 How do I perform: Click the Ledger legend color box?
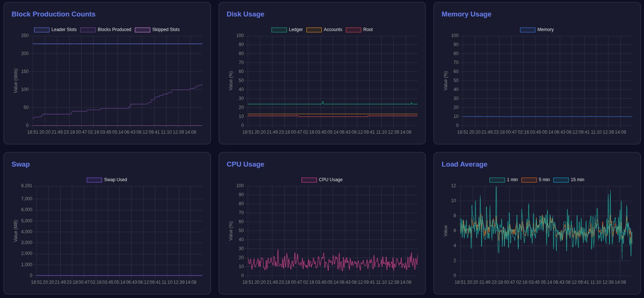(279, 30)
